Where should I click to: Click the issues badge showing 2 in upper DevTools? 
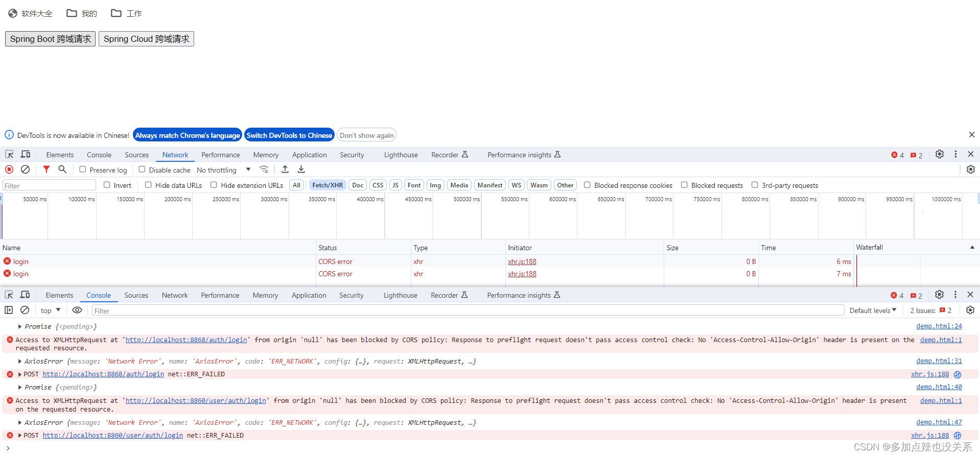tap(916, 155)
